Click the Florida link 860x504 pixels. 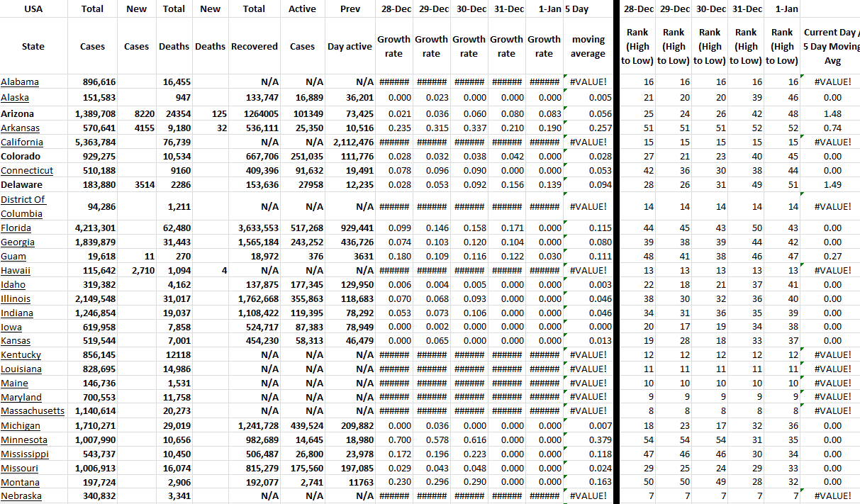click(x=16, y=228)
